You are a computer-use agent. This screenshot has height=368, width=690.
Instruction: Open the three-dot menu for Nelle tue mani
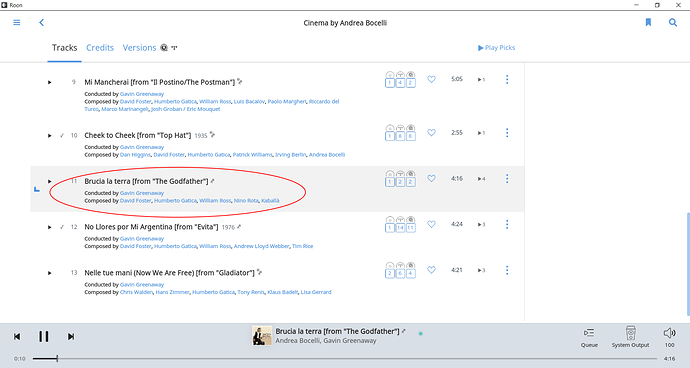pos(507,270)
